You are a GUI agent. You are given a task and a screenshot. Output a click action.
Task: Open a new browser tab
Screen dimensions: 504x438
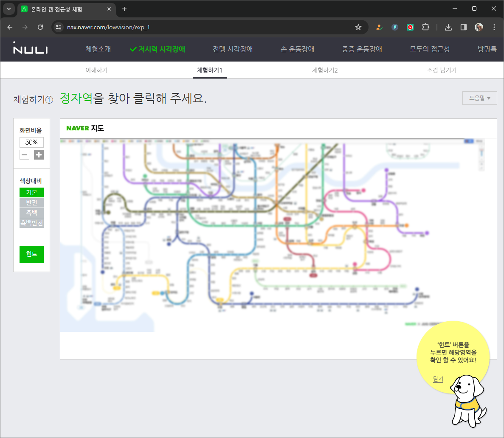point(124,9)
